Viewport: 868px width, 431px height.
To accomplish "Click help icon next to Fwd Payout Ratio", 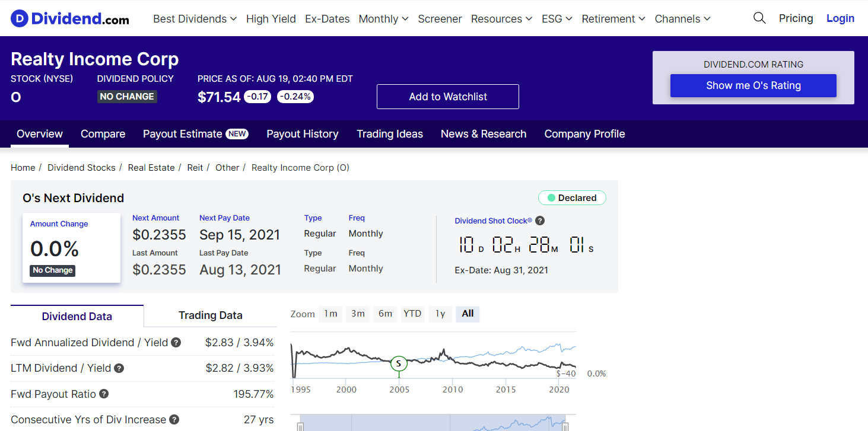I will 104,394.
